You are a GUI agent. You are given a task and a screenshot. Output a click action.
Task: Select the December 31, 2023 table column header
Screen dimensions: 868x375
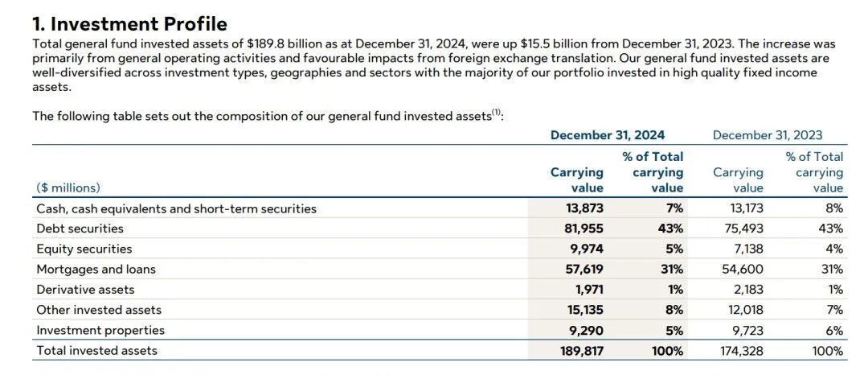[x=768, y=135]
